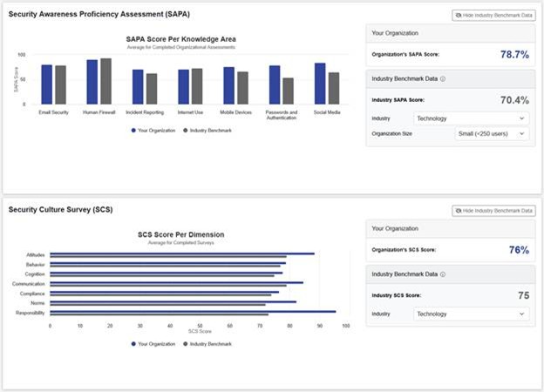Hide Industry Benchmark Data for the SAPA section

[x=493, y=16]
